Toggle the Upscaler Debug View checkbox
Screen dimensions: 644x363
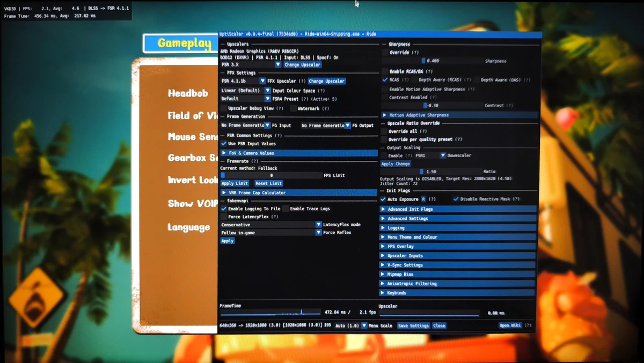point(223,108)
